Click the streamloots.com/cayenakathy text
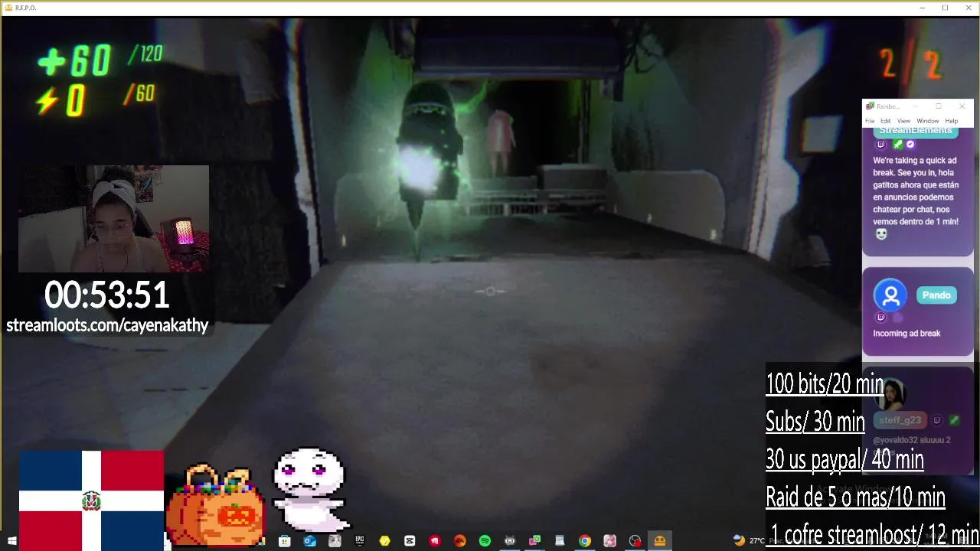 tap(107, 325)
